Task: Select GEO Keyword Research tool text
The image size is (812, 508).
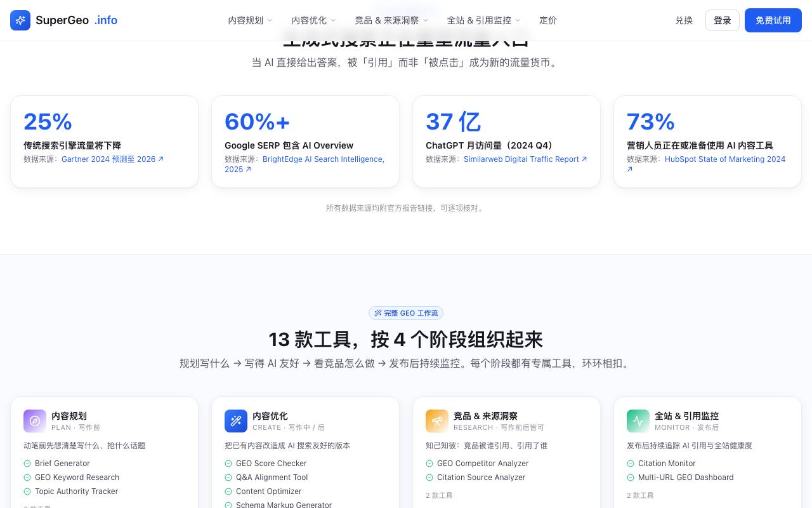Action: 77,478
